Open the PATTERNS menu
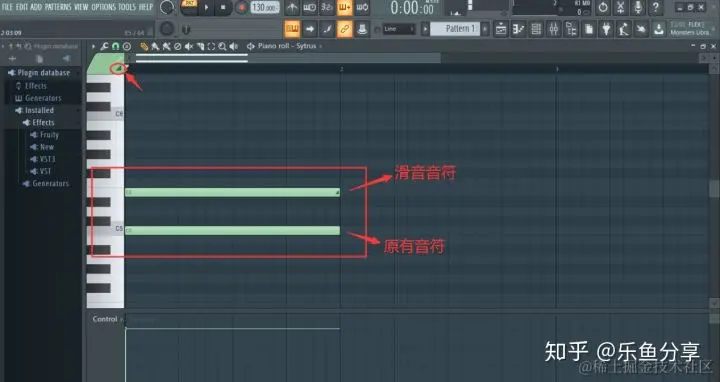720x382 pixels. pyautogui.click(x=58, y=7)
